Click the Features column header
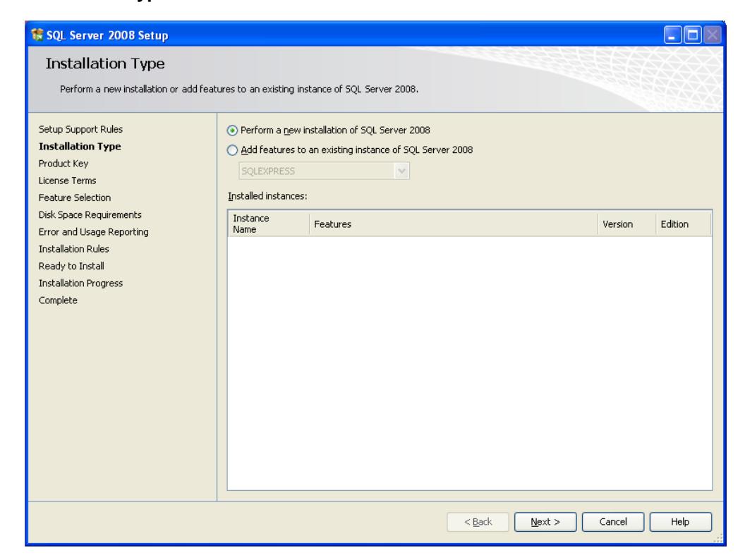Viewport: 745px width, 560px height. click(453, 224)
